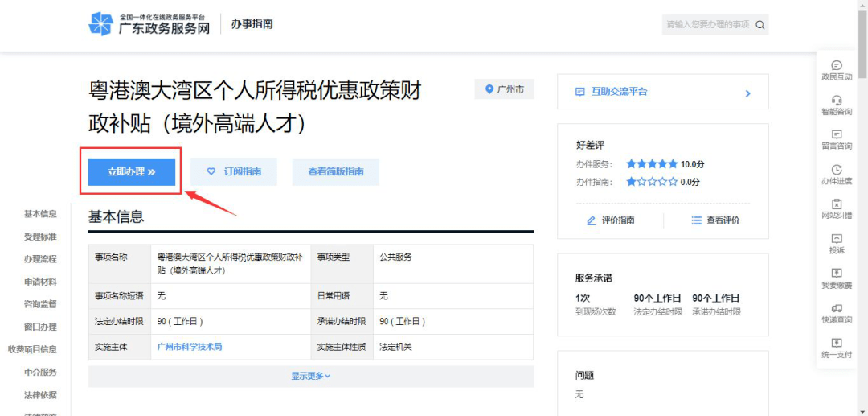
Task: Expand 显示更多 in basic info table
Action: click(x=311, y=376)
